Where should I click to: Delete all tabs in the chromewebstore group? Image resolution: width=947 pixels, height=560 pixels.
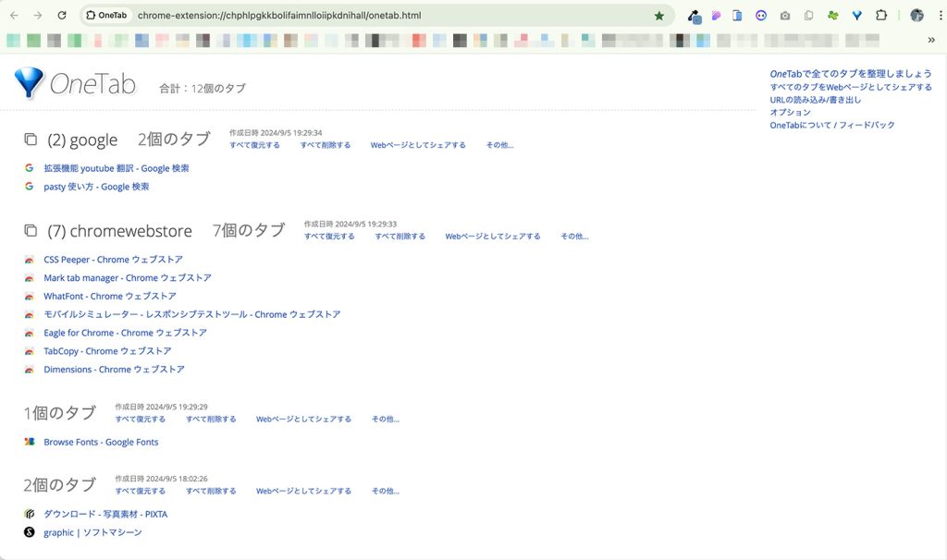(x=400, y=237)
